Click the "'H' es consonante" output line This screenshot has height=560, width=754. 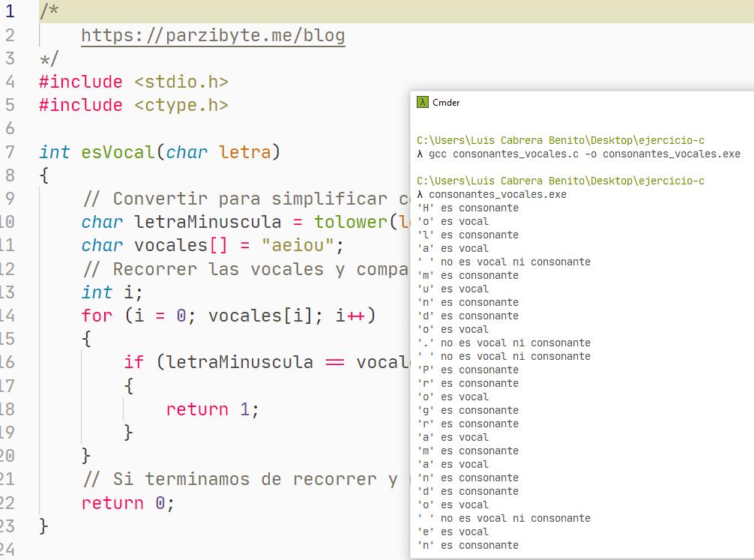point(468,208)
